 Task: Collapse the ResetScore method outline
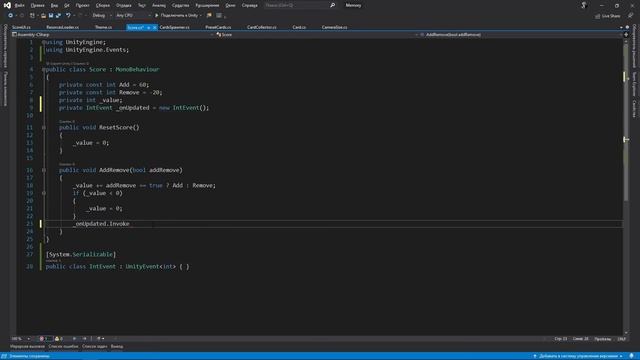click(44, 127)
